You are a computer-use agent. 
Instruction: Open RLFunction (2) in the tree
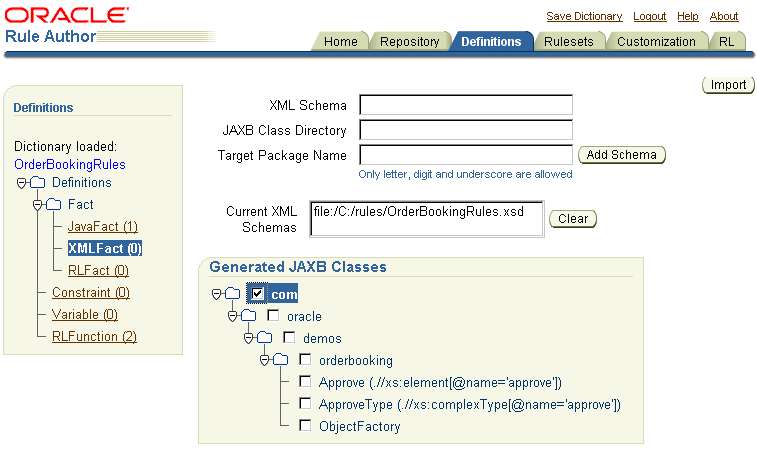[95, 337]
